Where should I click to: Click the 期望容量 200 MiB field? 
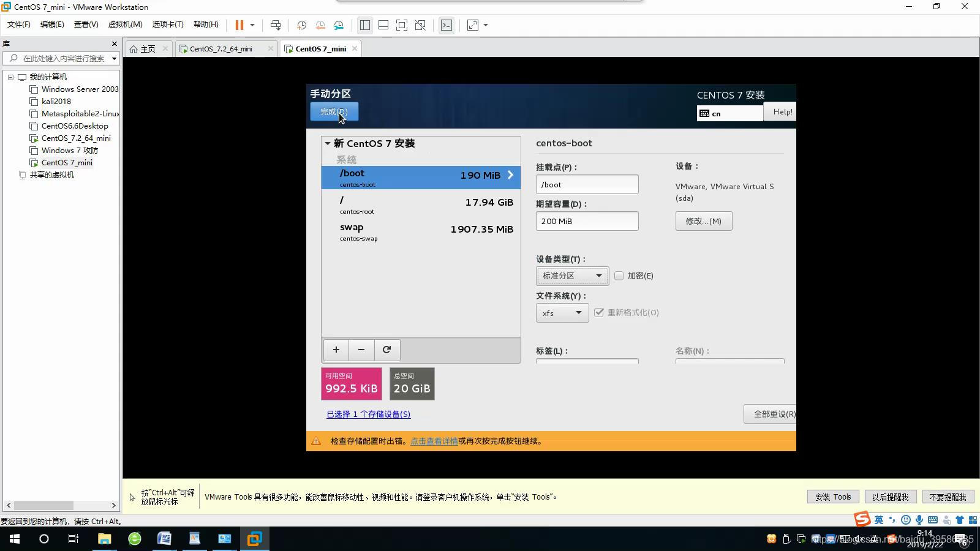click(x=587, y=221)
